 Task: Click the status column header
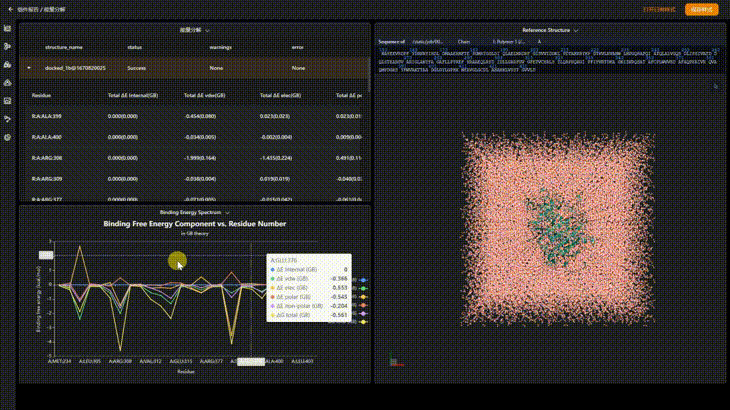pos(135,47)
